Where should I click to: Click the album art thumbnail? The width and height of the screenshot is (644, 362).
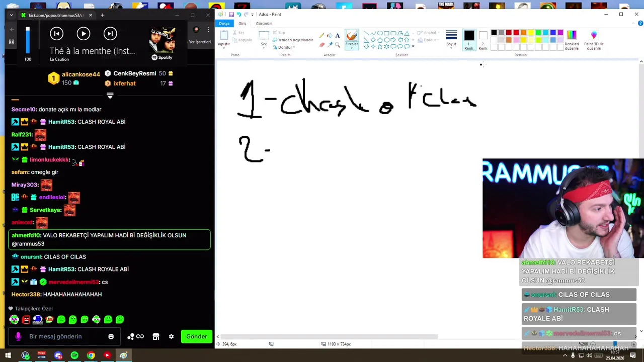163,40
